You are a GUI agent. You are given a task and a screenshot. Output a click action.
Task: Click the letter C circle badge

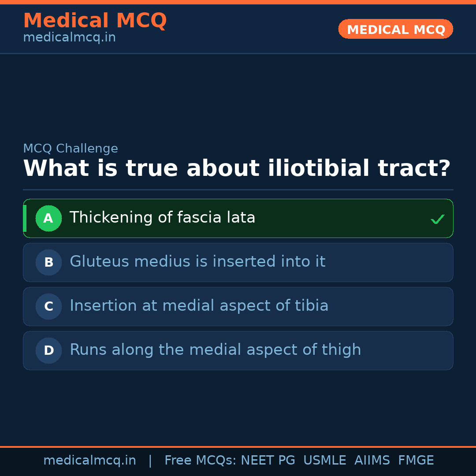[x=48, y=306]
